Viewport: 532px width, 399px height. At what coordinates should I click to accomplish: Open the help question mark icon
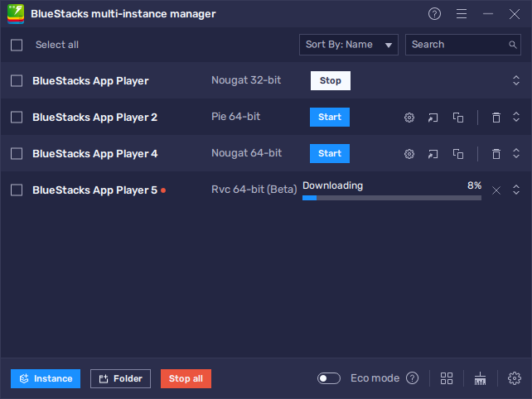pyautogui.click(x=435, y=14)
